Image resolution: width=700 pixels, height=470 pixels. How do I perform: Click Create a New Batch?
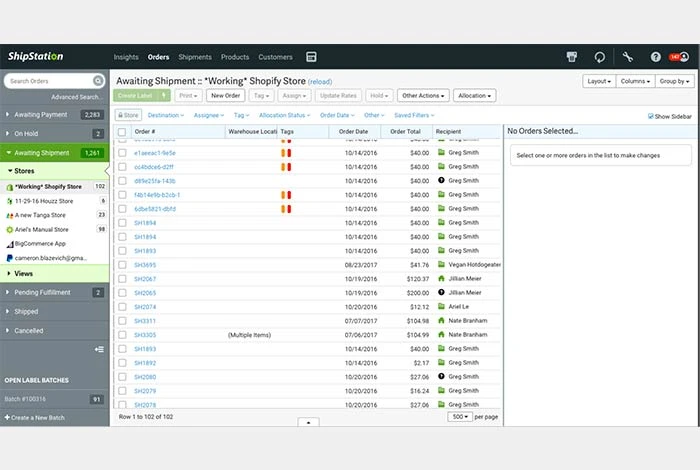pyautogui.click(x=34, y=418)
